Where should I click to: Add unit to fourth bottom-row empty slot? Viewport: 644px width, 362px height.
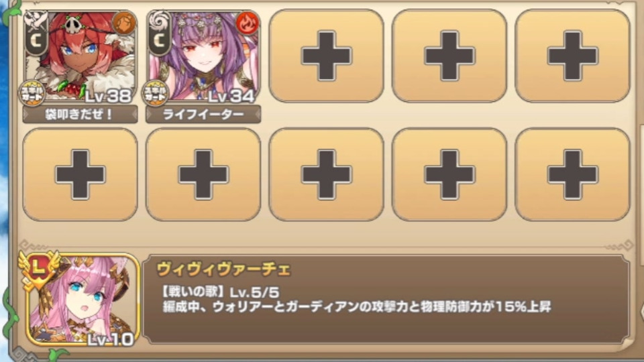[449, 174]
